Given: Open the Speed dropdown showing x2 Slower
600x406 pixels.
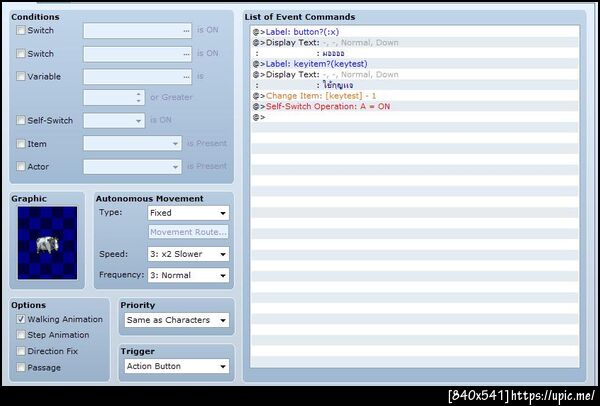Looking at the screenshot, I should (x=188, y=254).
